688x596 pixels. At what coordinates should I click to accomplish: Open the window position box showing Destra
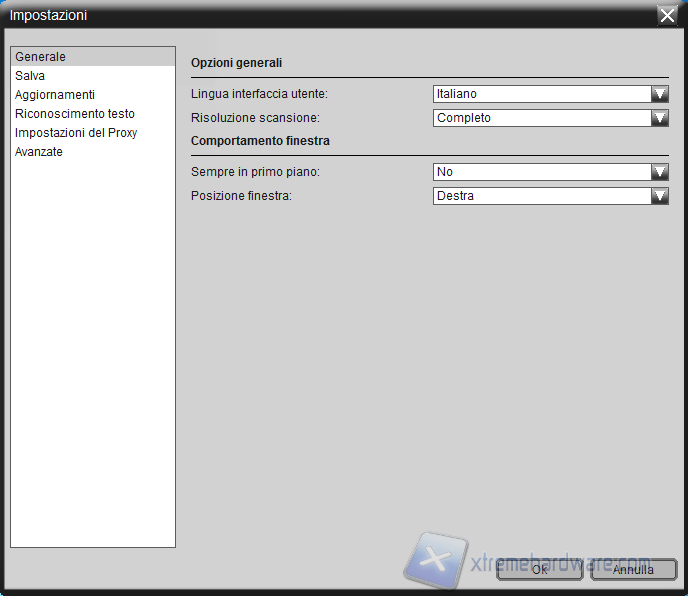click(x=542, y=196)
